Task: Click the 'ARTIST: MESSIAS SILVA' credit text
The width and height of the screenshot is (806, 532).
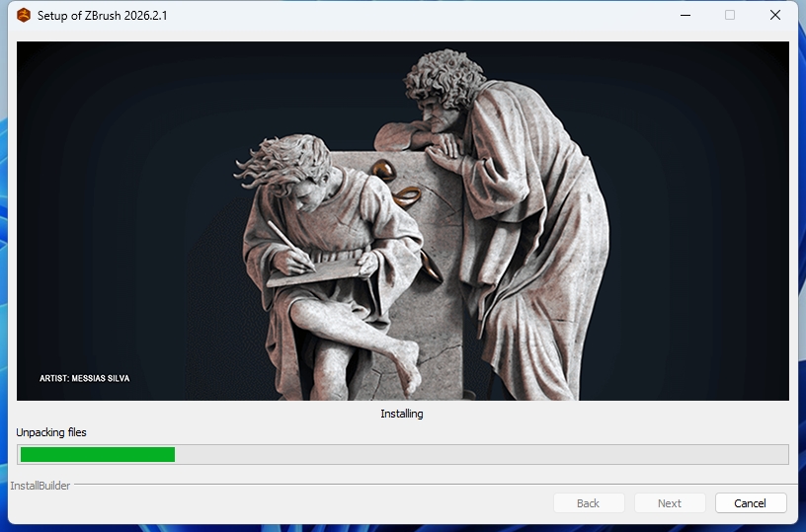Action: click(x=85, y=378)
